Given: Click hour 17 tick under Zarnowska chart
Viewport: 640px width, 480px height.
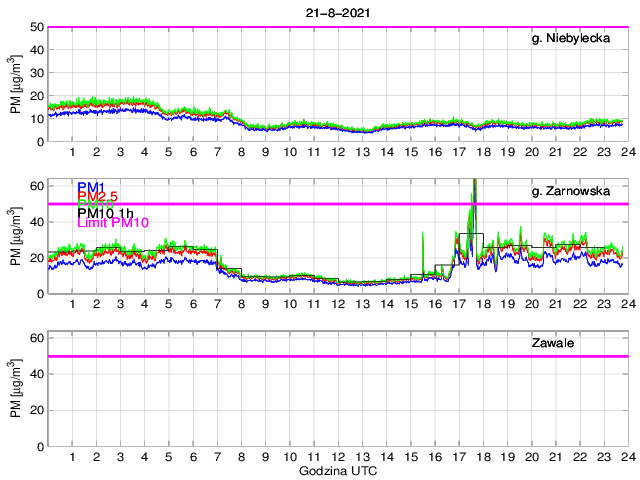Looking at the screenshot, I should click(x=459, y=304).
